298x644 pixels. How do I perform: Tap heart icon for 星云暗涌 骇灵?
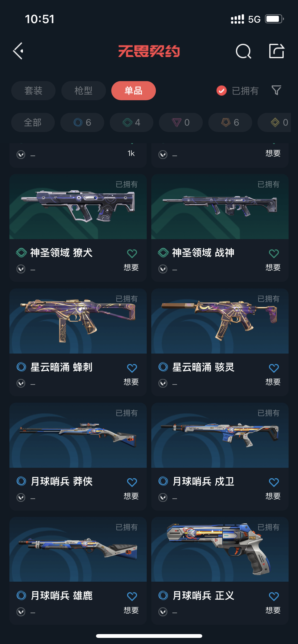click(274, 368)
